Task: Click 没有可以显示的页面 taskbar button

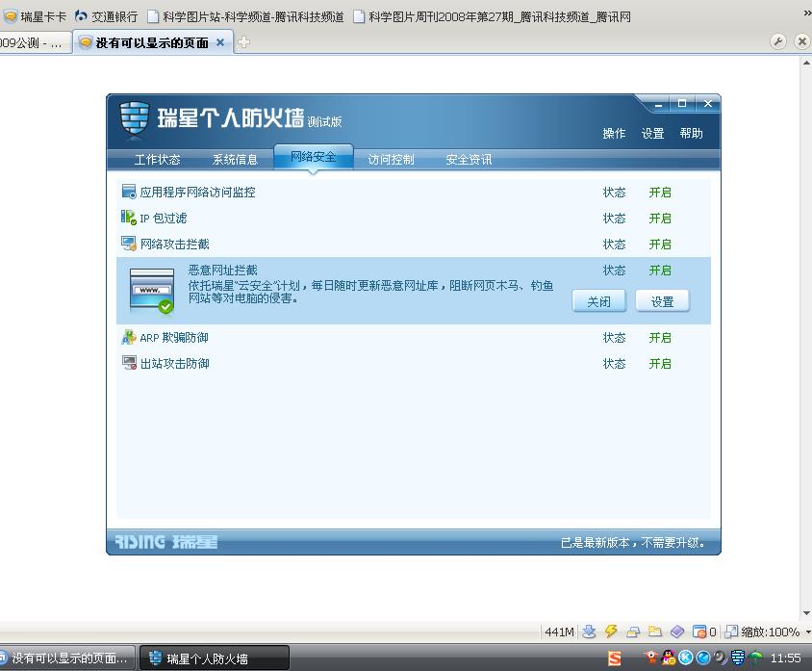Action: click(x=67, y=658)
